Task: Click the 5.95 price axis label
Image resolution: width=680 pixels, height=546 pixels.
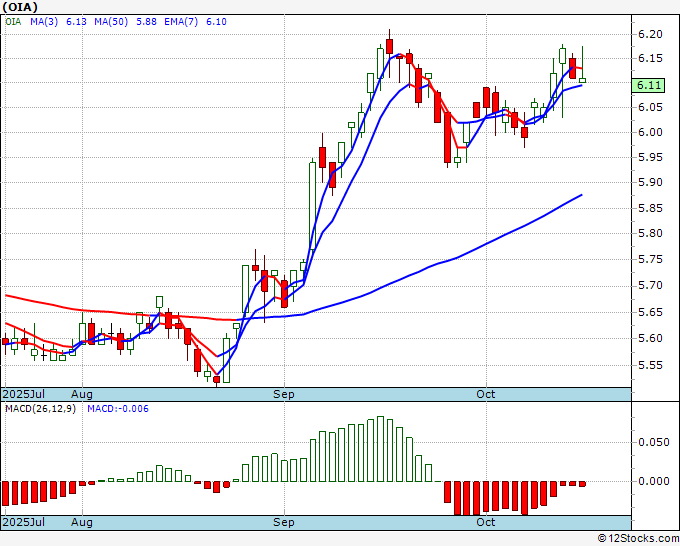Action: click(x=651, y=157)
